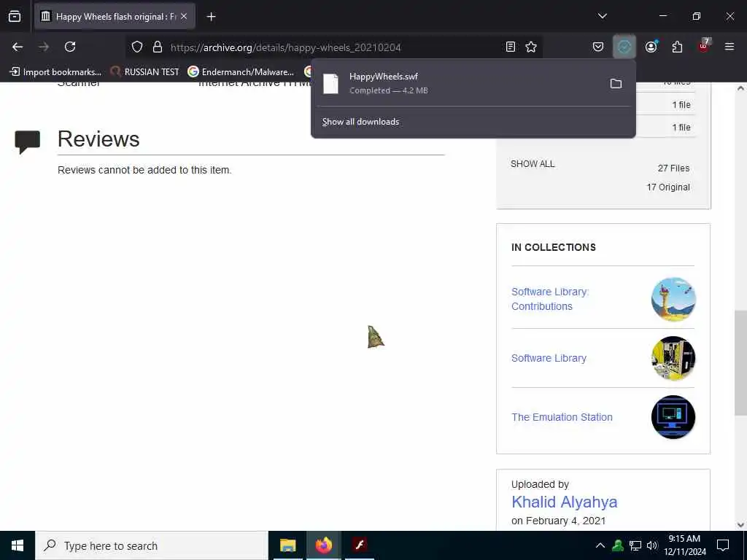Click the green user tray icon

click(618, 545)
